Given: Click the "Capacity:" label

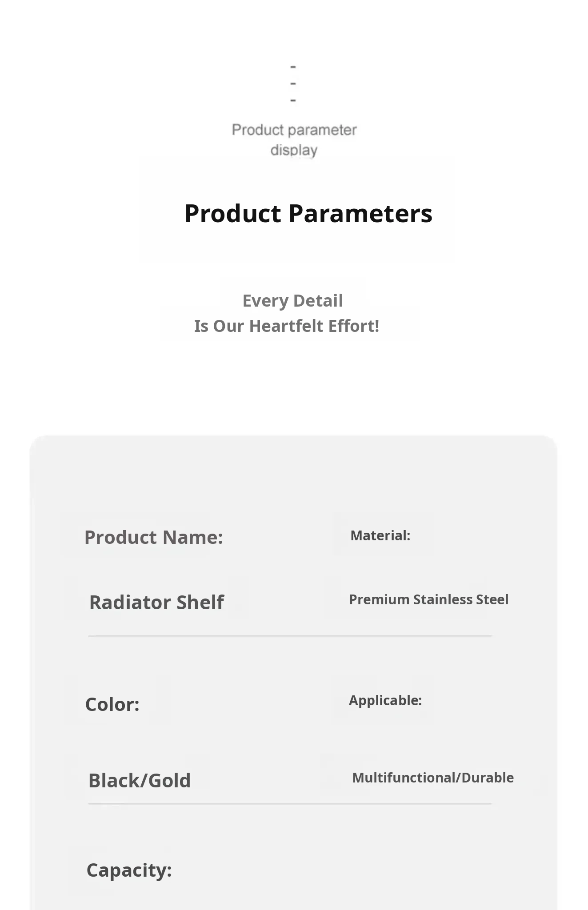Looking at the screenshot, I should [129, 870].
